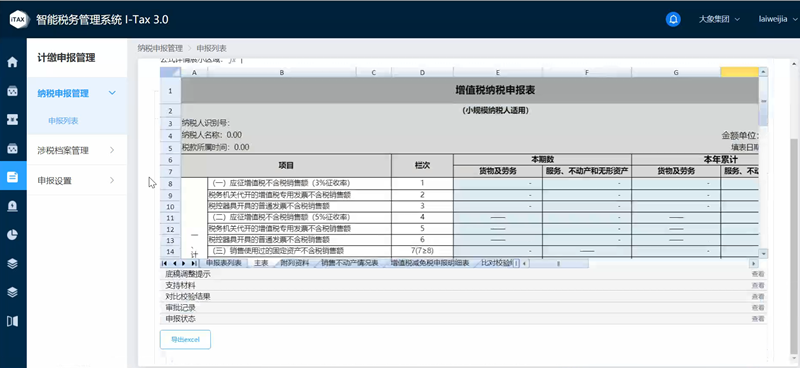Select column G header in the spreadsheet
Screen dimensions: 800x368
coord(676,72)
